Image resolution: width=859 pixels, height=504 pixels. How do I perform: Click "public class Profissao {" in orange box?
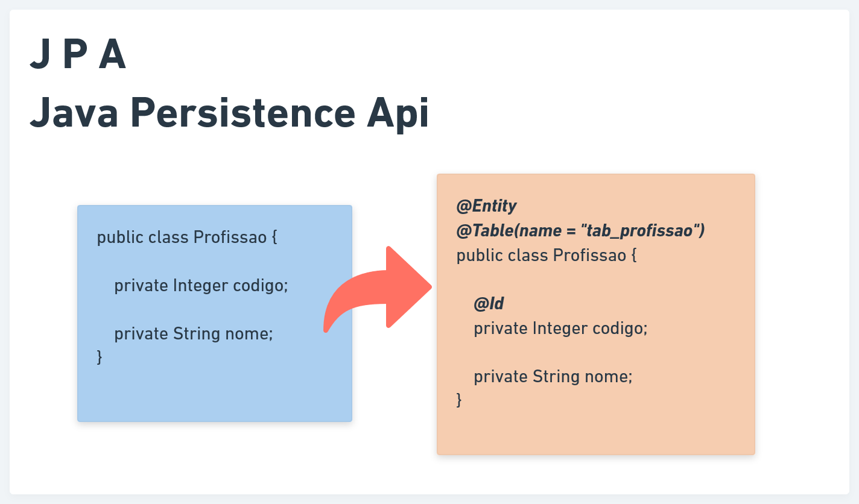coord(547,255)
